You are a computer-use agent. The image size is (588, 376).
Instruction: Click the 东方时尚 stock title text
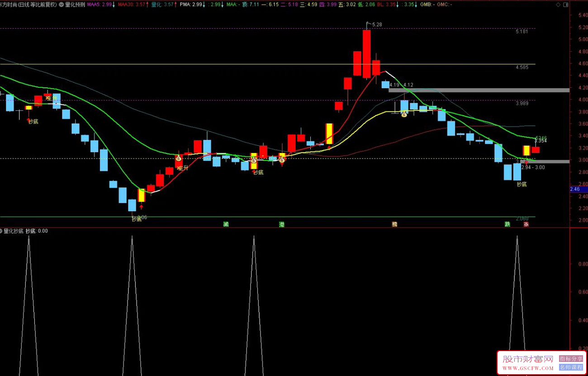[x=9, y=5]
